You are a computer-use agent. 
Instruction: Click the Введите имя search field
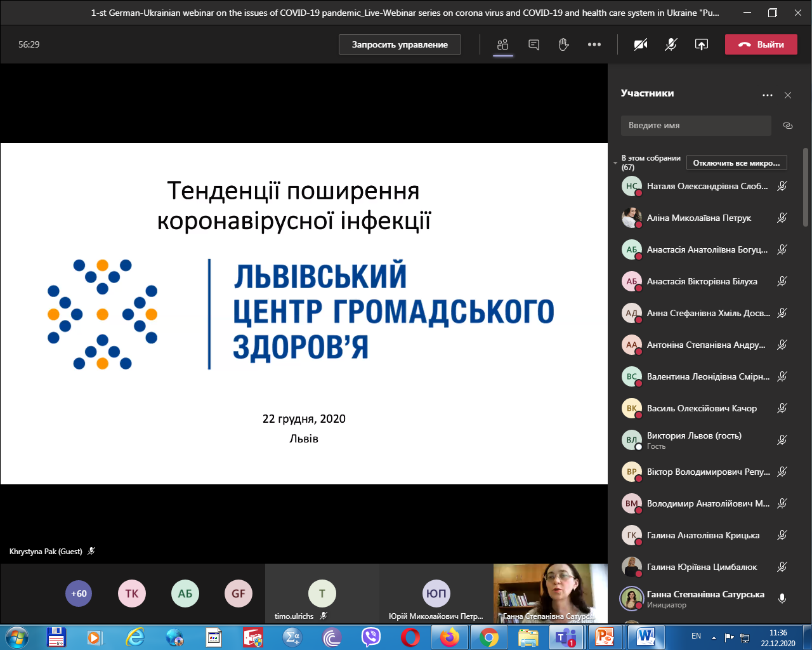[x=695, y=126]
